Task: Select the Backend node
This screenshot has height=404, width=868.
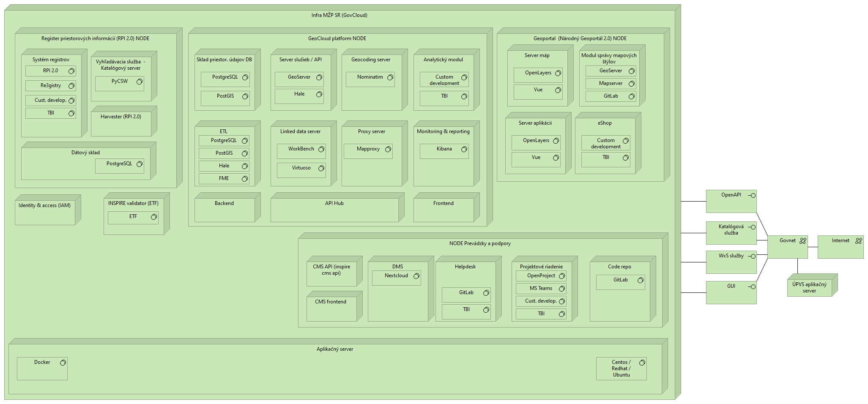Action: pos(227,207)
